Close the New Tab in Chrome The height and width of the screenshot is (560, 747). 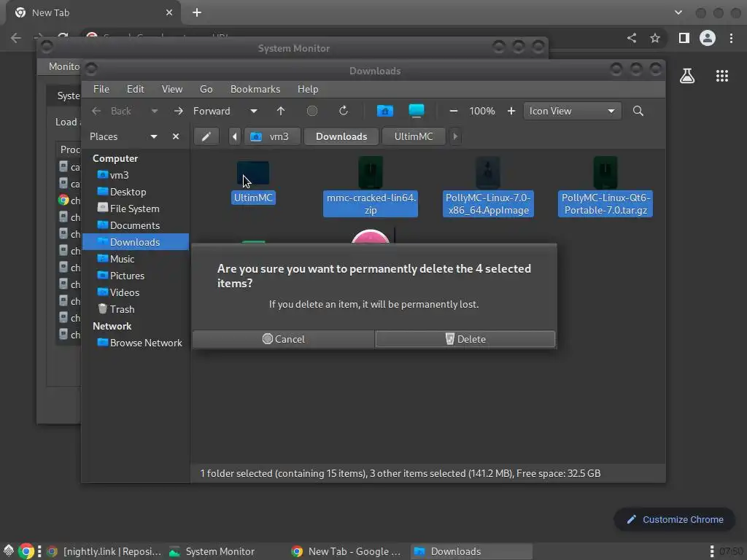coord(169,13)
